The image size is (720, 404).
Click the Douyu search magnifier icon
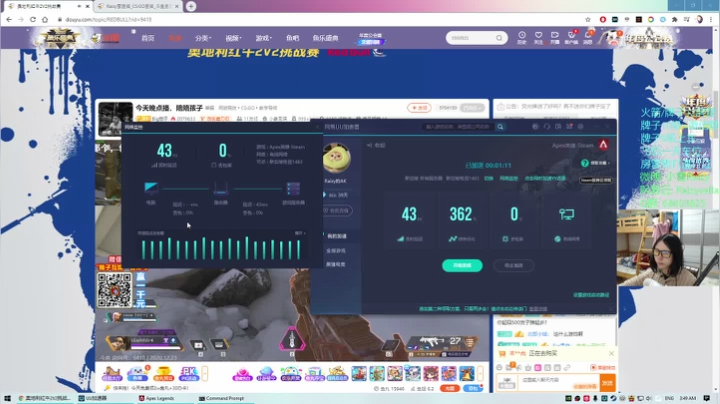499,38
